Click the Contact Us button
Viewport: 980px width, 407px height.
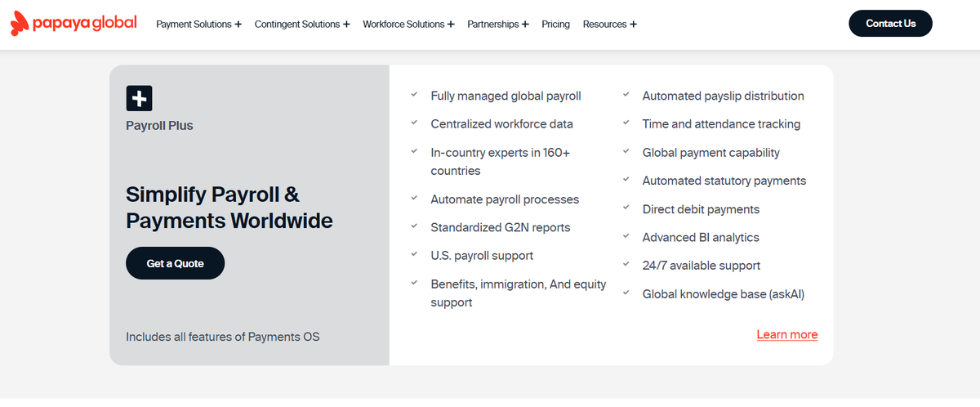[x=890, y=24]
